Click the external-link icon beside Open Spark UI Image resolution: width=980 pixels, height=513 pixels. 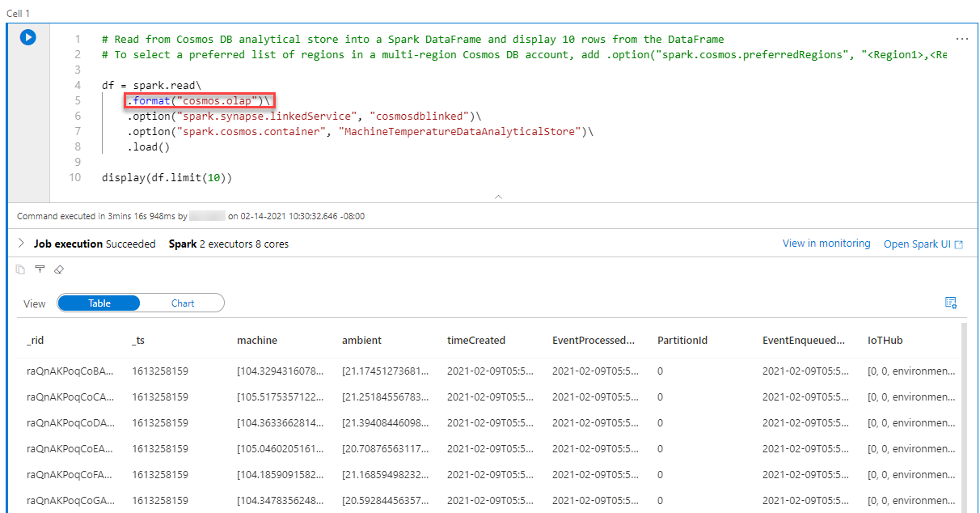click(962, 243)
